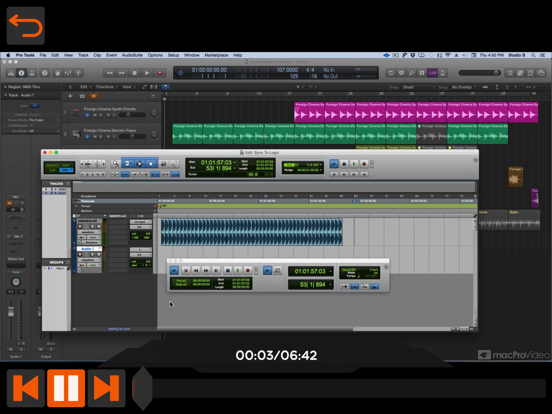Click Edit window play button
This screenshot has height=414, width=552.
coord(354,164)
